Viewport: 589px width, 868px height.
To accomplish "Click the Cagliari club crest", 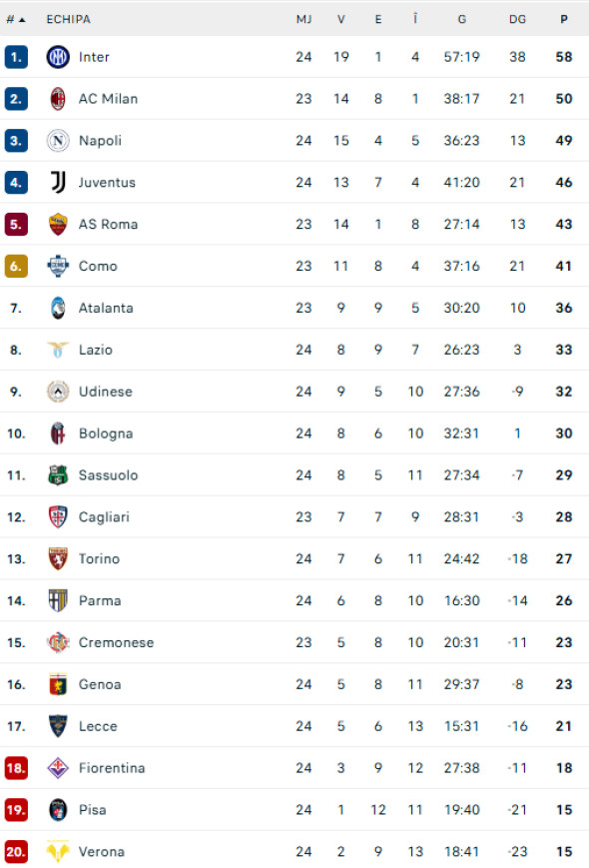I will point(58,516).
